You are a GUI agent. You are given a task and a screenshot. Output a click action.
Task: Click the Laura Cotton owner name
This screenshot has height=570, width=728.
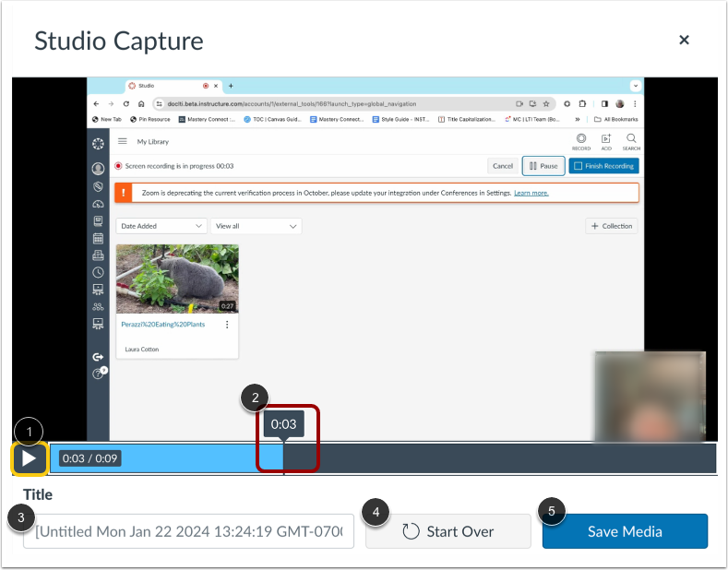pos(141,349)
